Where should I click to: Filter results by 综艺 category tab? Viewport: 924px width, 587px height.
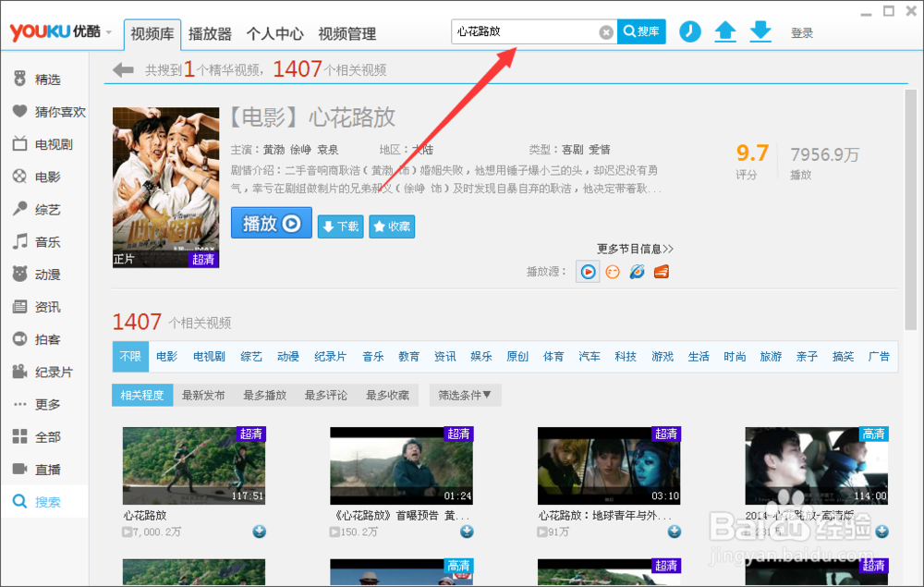(251, 357)
